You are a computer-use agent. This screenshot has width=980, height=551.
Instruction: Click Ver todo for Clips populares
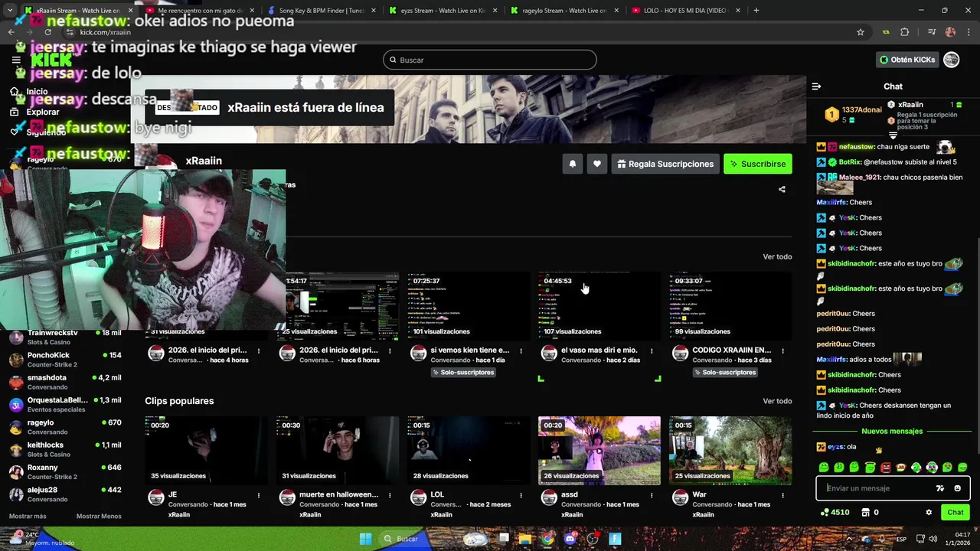(777, 401)
